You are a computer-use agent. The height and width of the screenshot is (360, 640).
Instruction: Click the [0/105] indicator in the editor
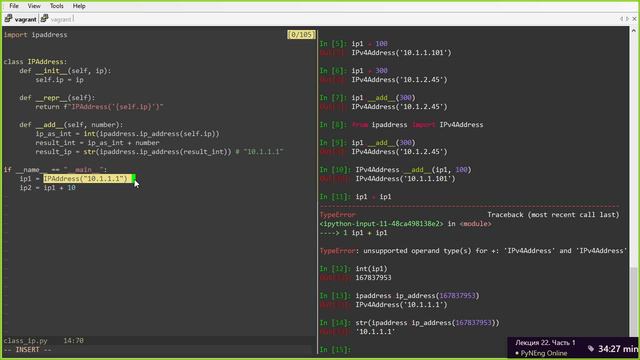[301, 35]
